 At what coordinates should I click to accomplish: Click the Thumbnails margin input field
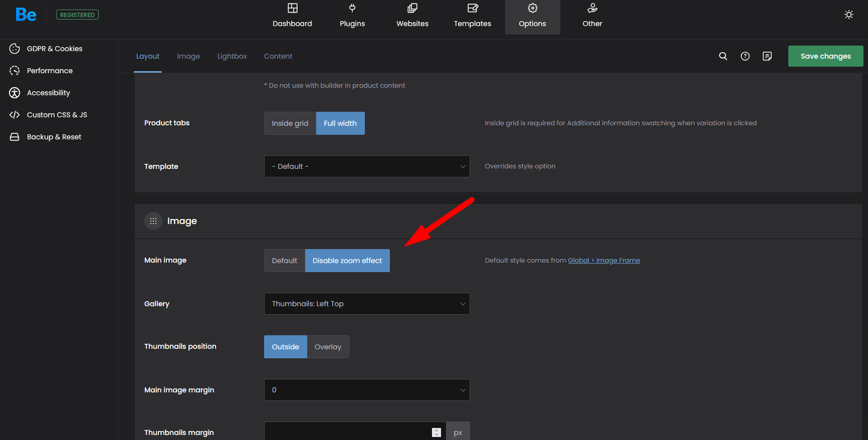point(355,432)
